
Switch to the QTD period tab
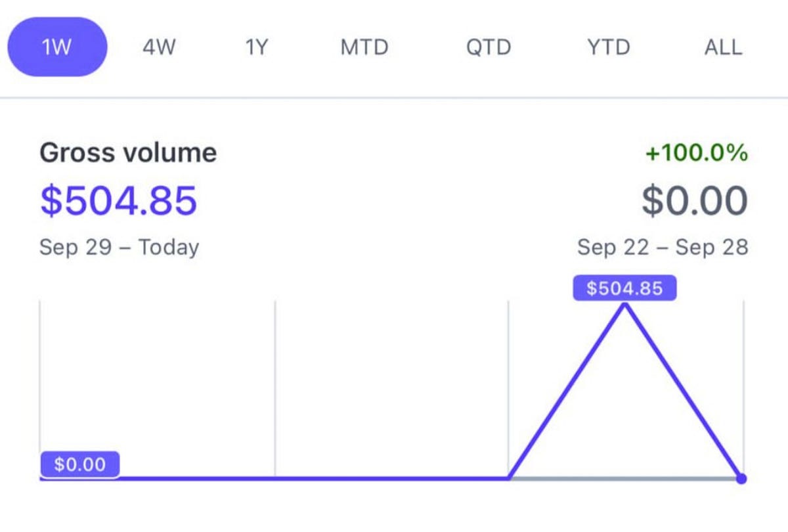[x=489, y=47]
